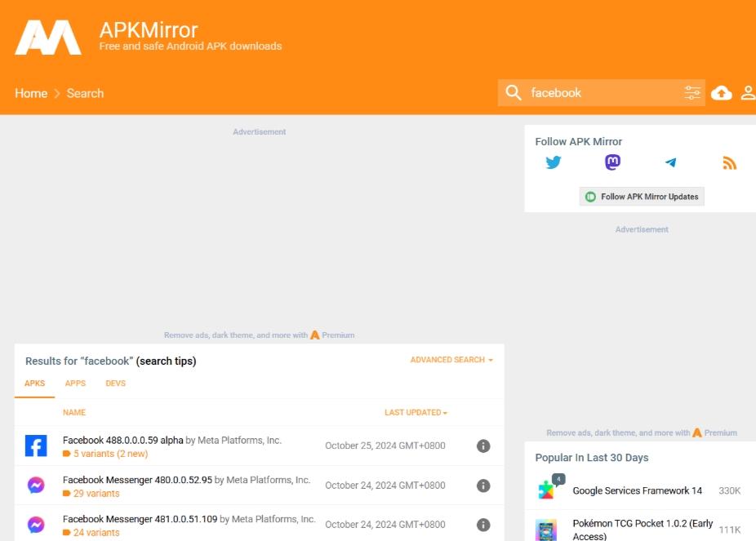Click Meta Platforms, Inc. on Facebook alpha row

click(240, 441)
